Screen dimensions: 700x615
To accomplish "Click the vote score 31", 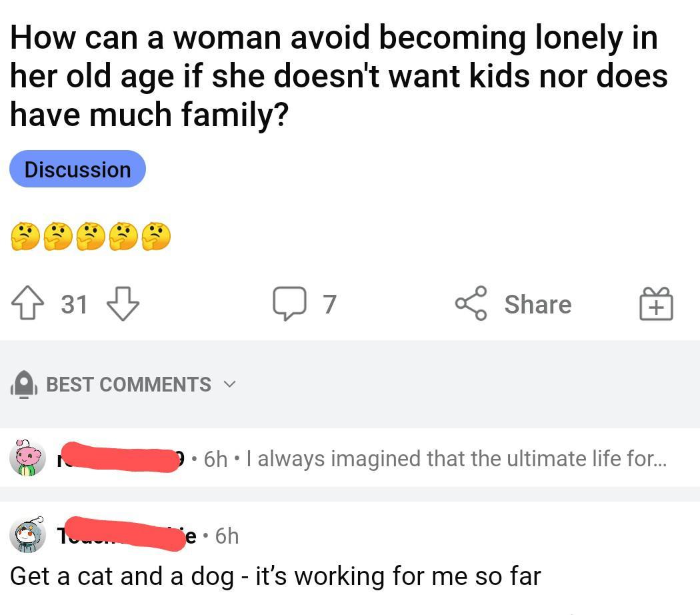I will point(75,304).
